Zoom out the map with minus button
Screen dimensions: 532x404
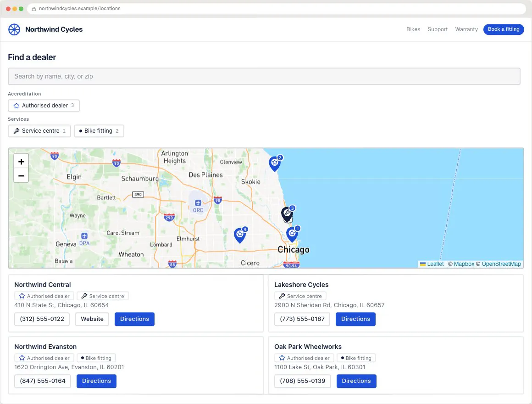21,175
